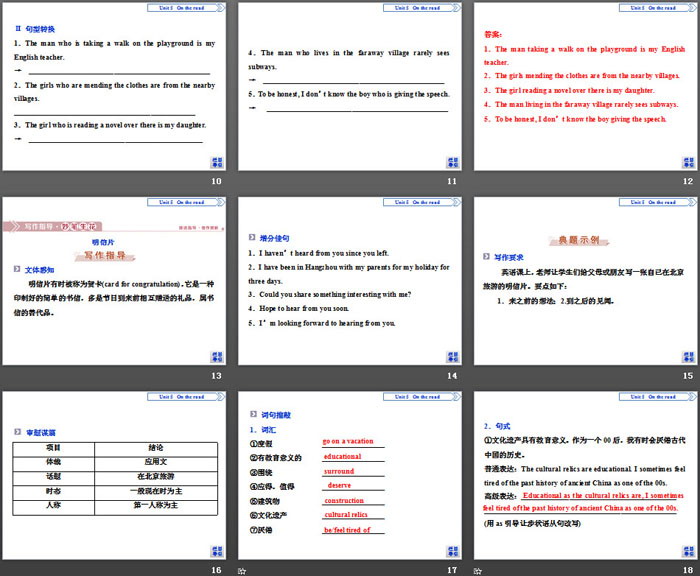Click red answer 'go on a vacation' on slide 17
This screenshot has height=576, width=700.
pyautogui.click(x=348, y=441)
